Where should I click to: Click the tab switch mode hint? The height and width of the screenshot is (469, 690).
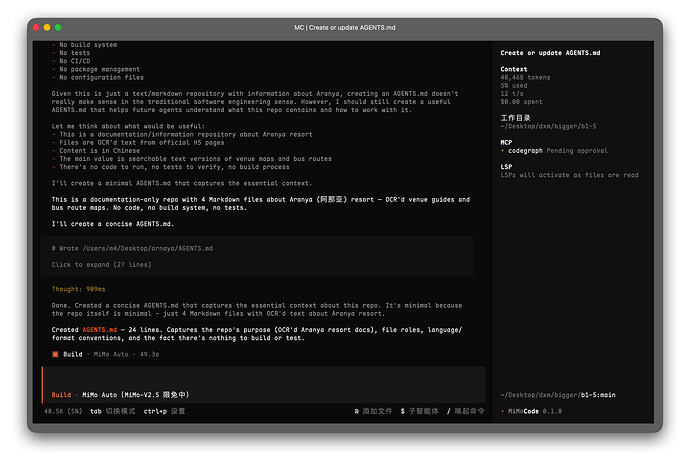click(x=113, y=411)
